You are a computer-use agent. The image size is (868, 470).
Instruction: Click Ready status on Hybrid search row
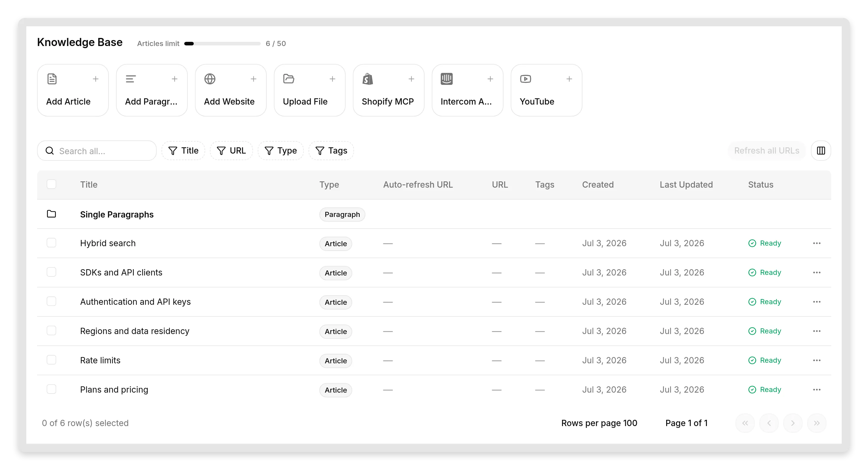[x=764, y=243]
